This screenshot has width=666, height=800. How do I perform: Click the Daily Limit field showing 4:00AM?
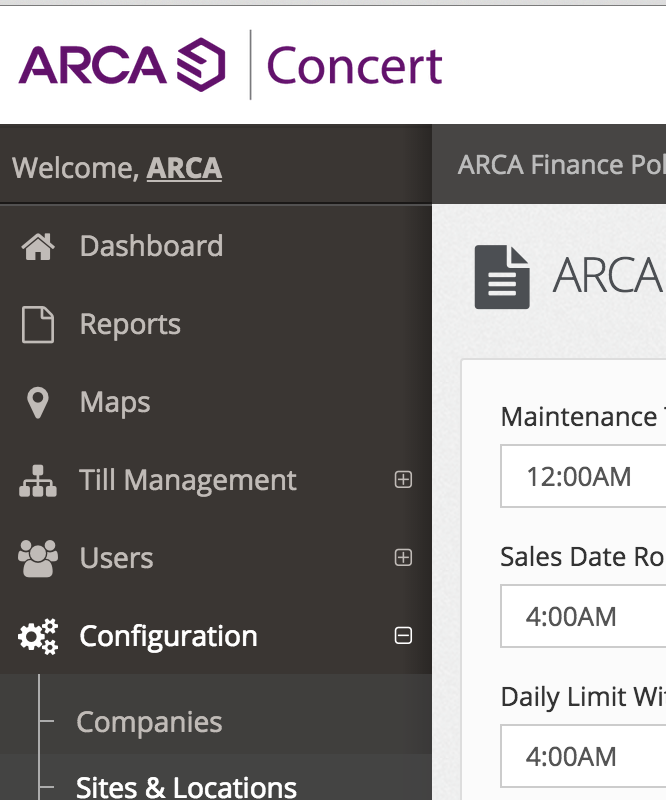coord(583,756)
